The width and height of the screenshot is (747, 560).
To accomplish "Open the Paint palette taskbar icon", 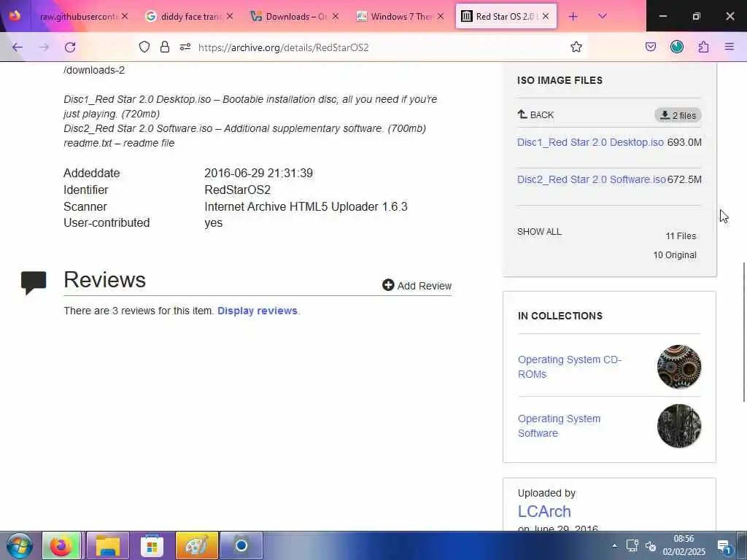I will [x=197, y=545].
